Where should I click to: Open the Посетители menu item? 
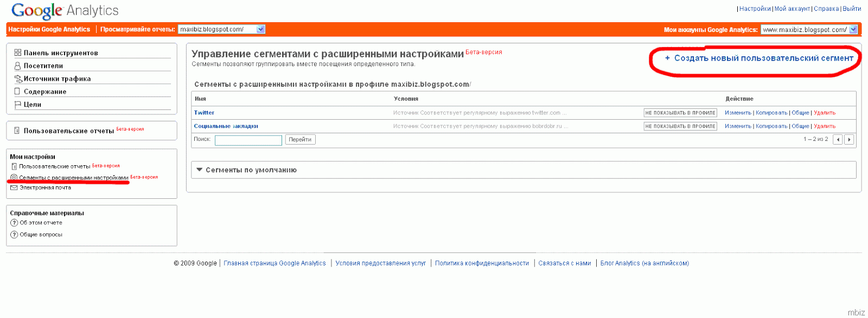tap(43, 66)
